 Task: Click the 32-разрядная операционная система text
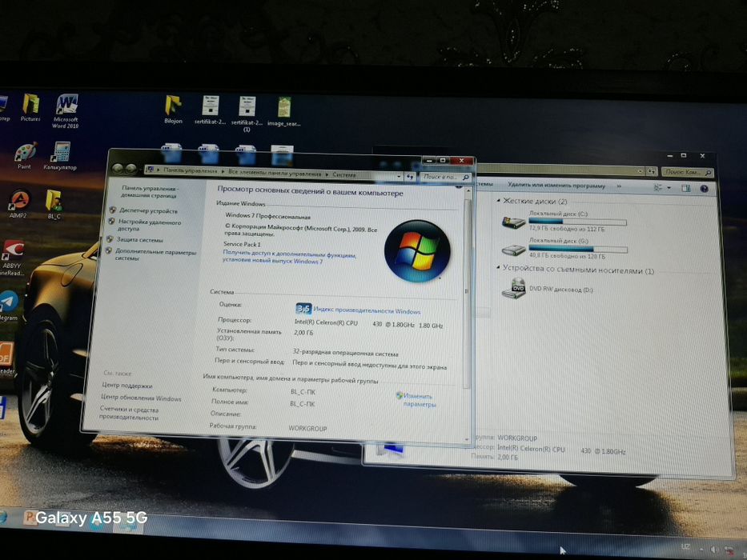tap(345, 354)
